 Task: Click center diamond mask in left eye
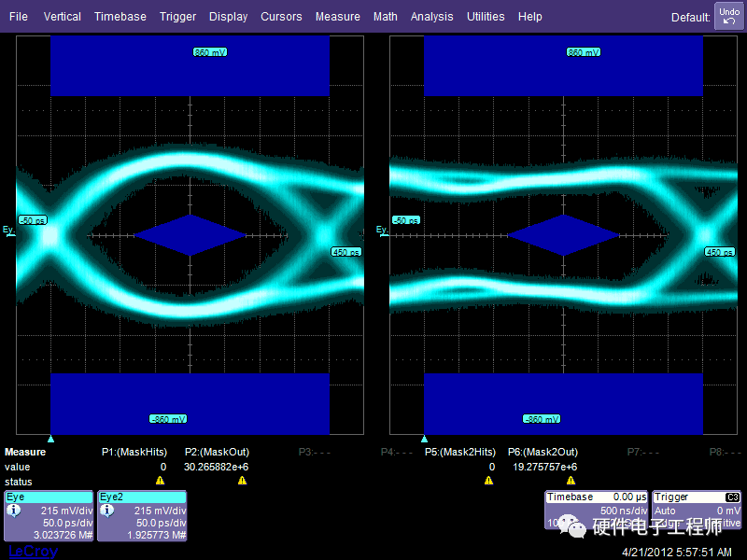(190, 235)
